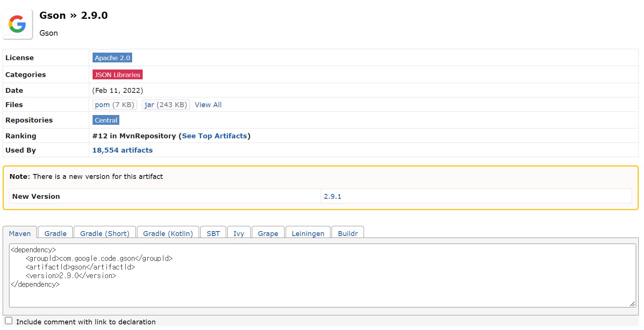Screen dimensions: 644x330
Task: Enable include comment with link checkbox
Action: point(9,321)
